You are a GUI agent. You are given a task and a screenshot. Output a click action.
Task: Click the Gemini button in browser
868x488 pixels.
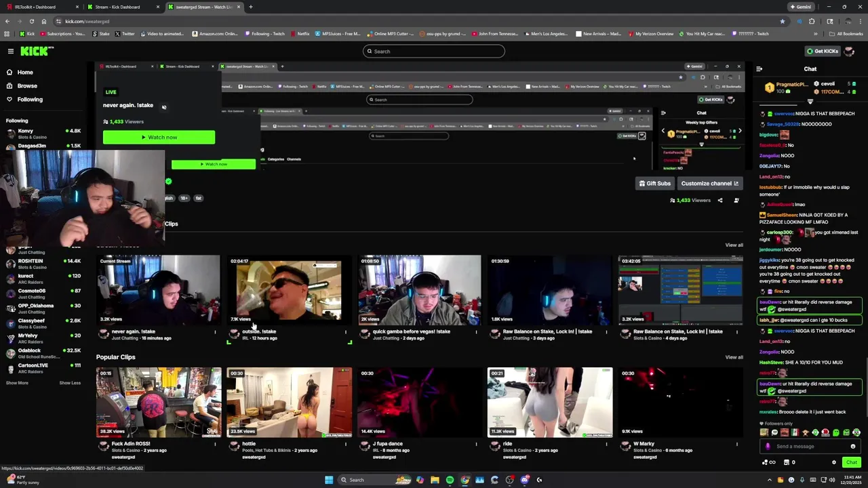point(800,7)
